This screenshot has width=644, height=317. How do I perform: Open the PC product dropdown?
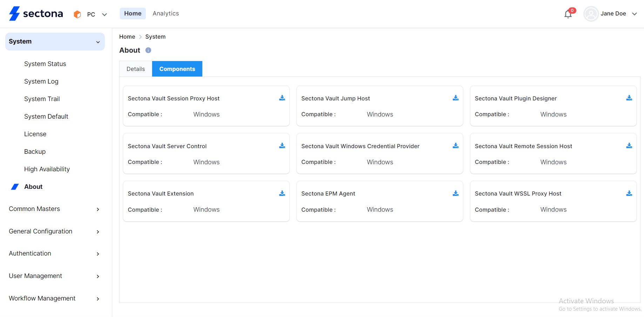click(x=90, y=14)
